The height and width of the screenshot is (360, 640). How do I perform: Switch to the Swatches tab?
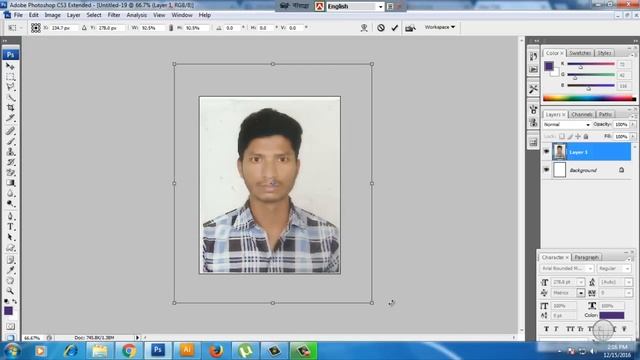tap(580, 53)
